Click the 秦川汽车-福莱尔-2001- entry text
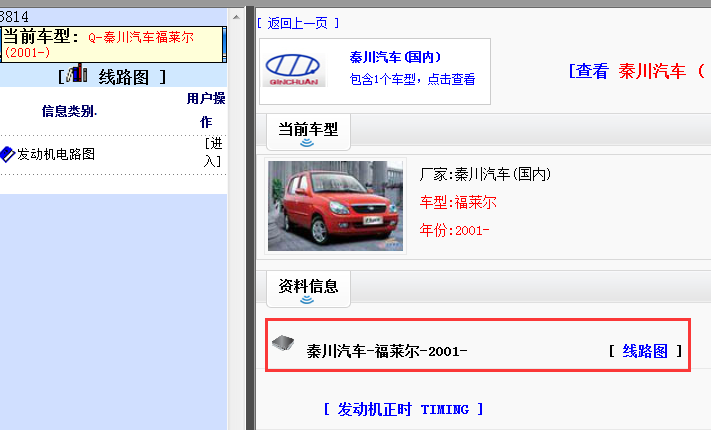Screen dimensions: 711x430 (x=387, y=351)
